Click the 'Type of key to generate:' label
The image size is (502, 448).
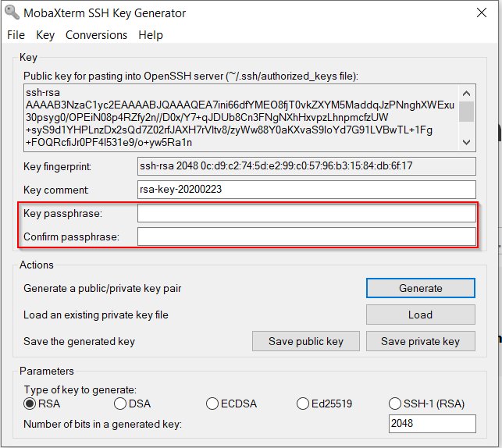point(80,389)
